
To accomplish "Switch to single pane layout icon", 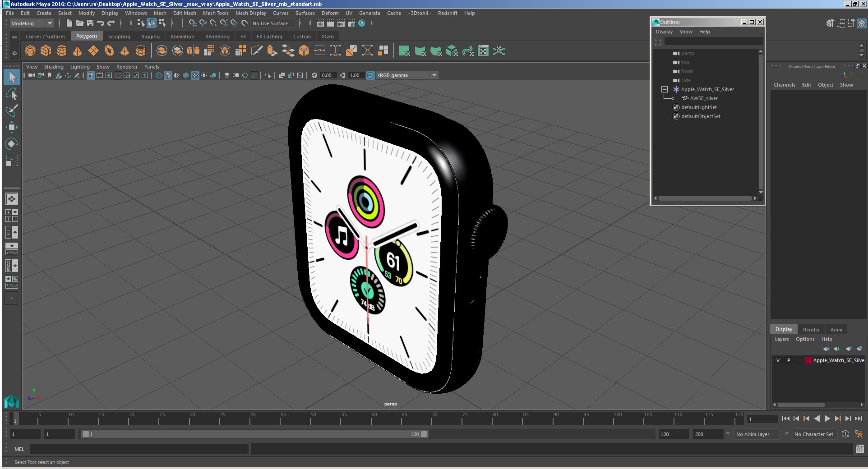I will pyautogui.click(x=12, y=198).
